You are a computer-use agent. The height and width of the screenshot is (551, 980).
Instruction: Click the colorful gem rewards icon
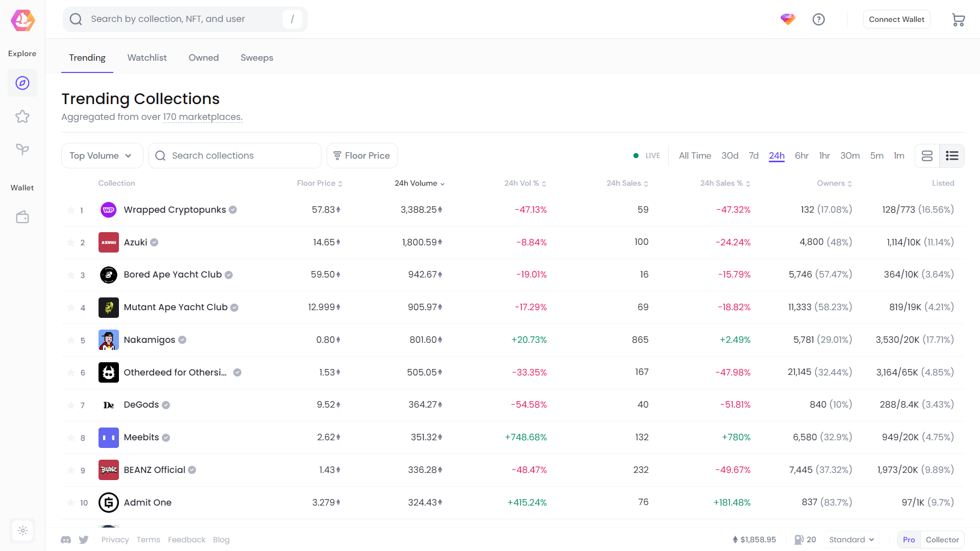(x=788, y=19)
